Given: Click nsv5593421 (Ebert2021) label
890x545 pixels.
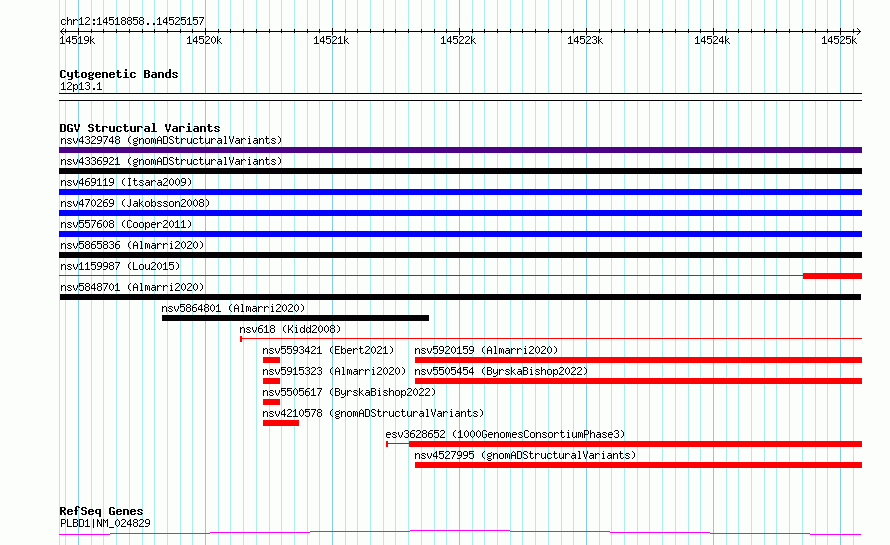Looking at the screenshot, I should (328, 350).
